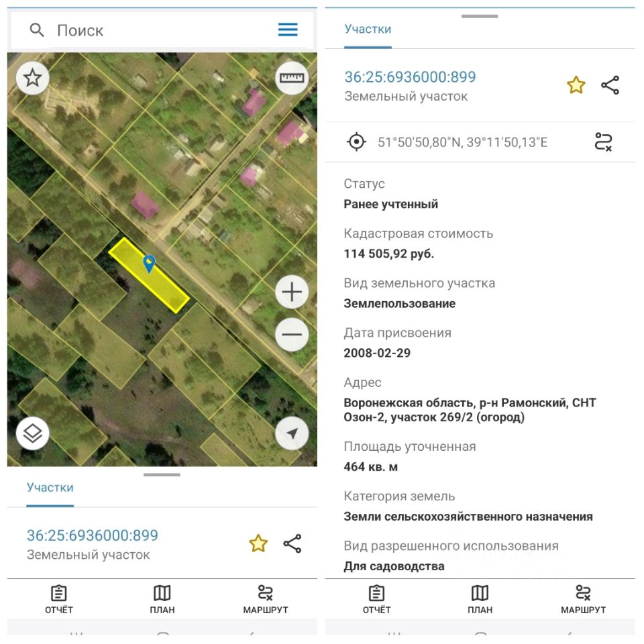Screen dimensions: 644x644
Task: Add the map location to favorites
Action: (x=32, y=78)
